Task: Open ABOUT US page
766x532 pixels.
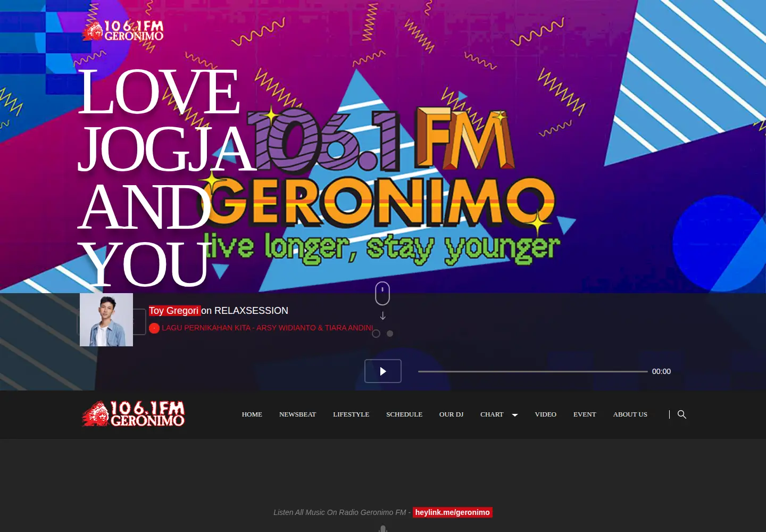Action: pyautogui.click(x=630, y=414)
